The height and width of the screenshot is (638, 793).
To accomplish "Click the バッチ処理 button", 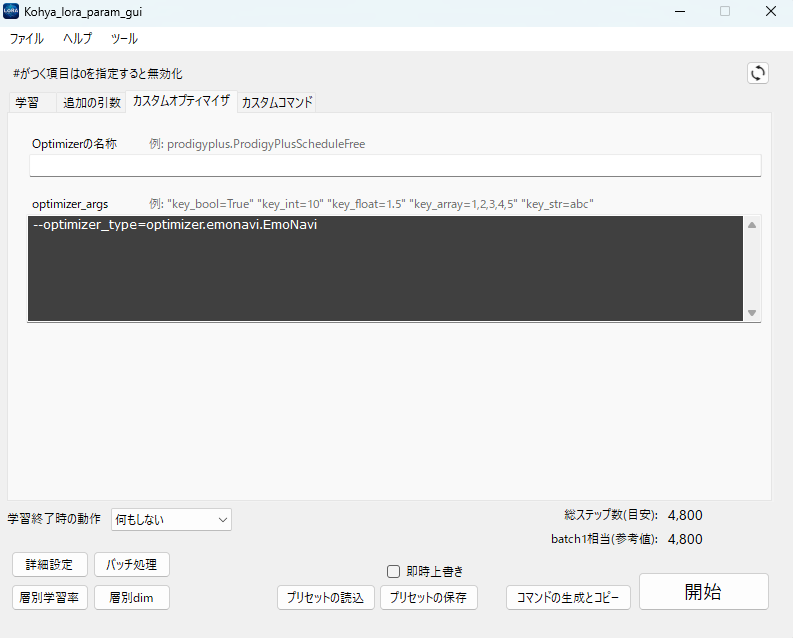I will click(131, 564).
